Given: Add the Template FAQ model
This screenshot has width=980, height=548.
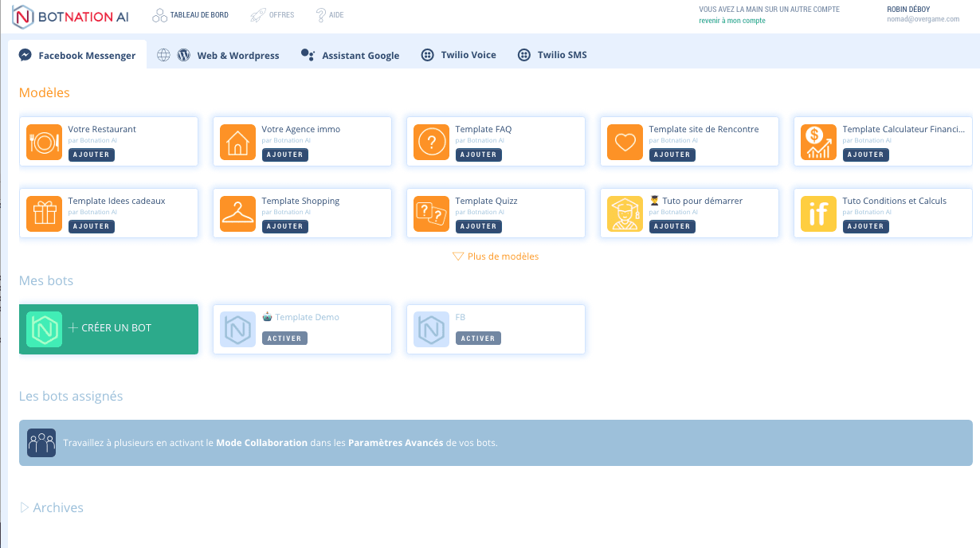Looking at the screenshot, I should [479, 155].
